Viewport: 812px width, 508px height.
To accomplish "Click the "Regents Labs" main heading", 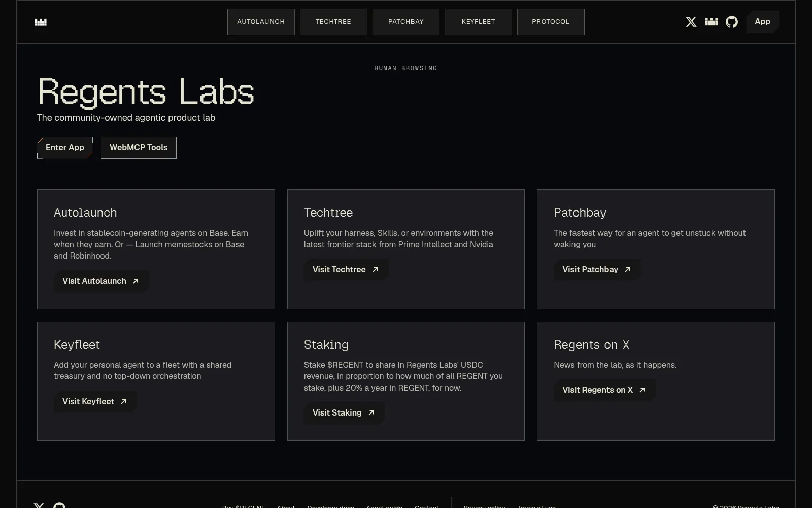I will [x=146, y=92].
